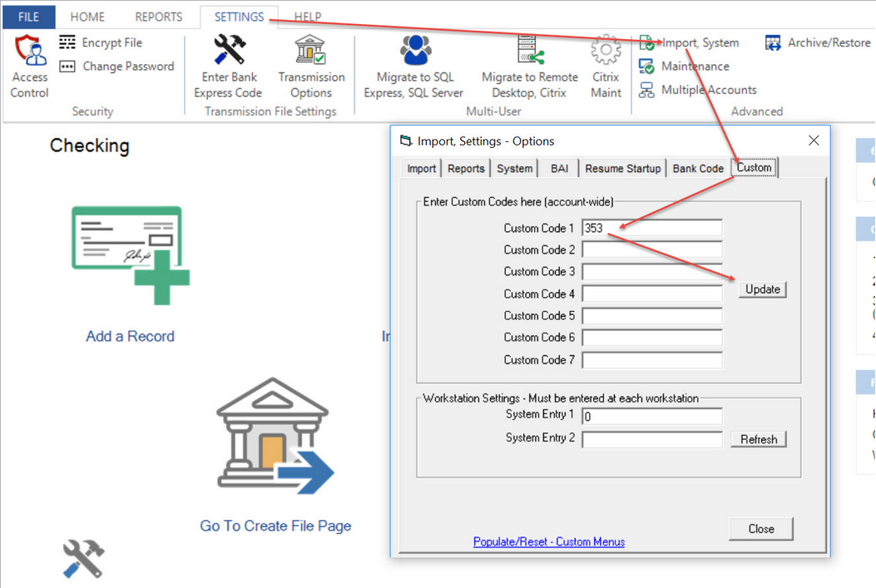Screen dimensions: 876x588
Task: Click Maintenance in Advanced group
Action: coord(695,67)
